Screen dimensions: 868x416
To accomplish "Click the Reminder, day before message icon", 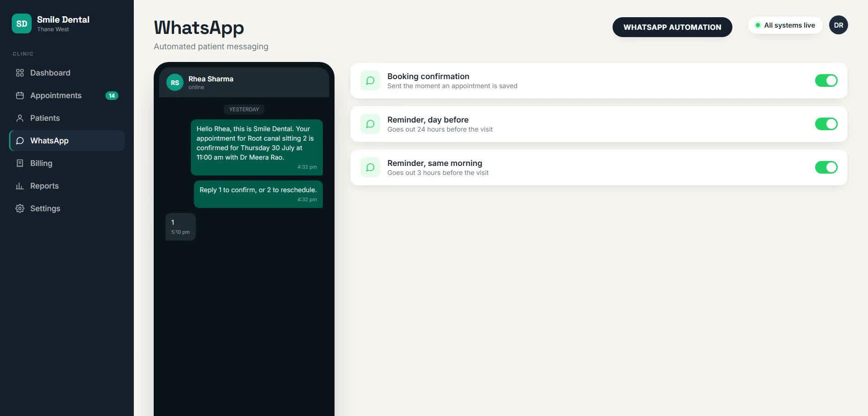I will coord(370,124).
